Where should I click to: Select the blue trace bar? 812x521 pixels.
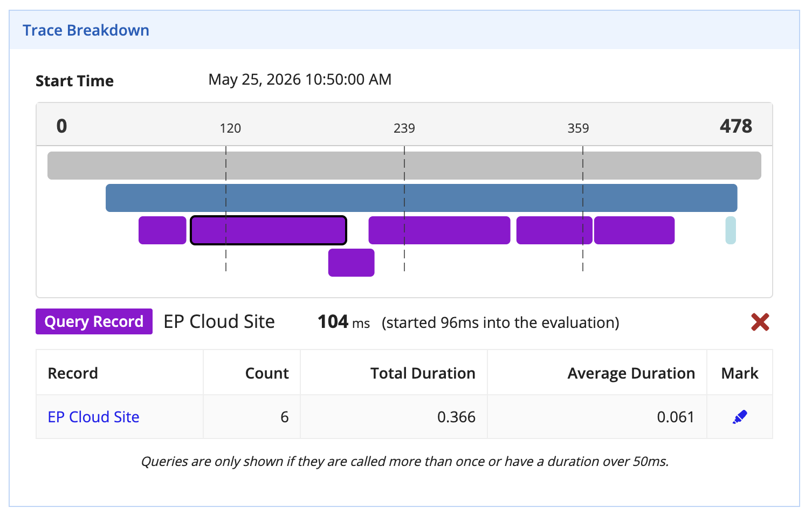pos(422,198)
